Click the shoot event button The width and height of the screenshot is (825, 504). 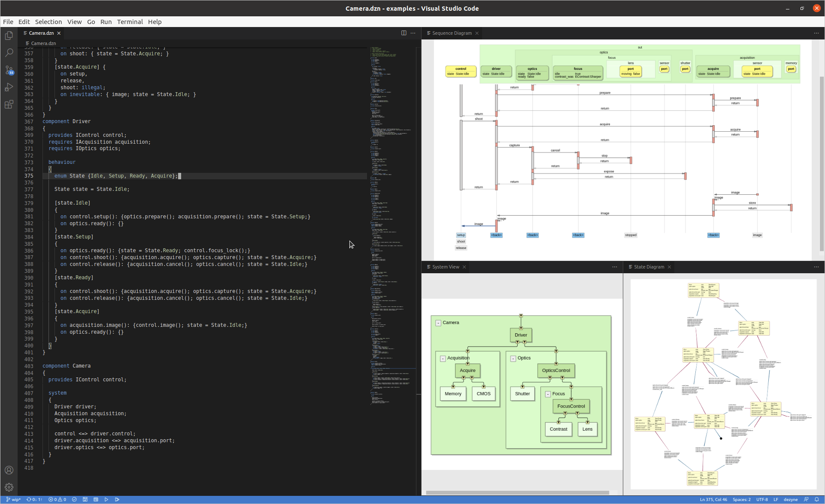pos(461,241)
